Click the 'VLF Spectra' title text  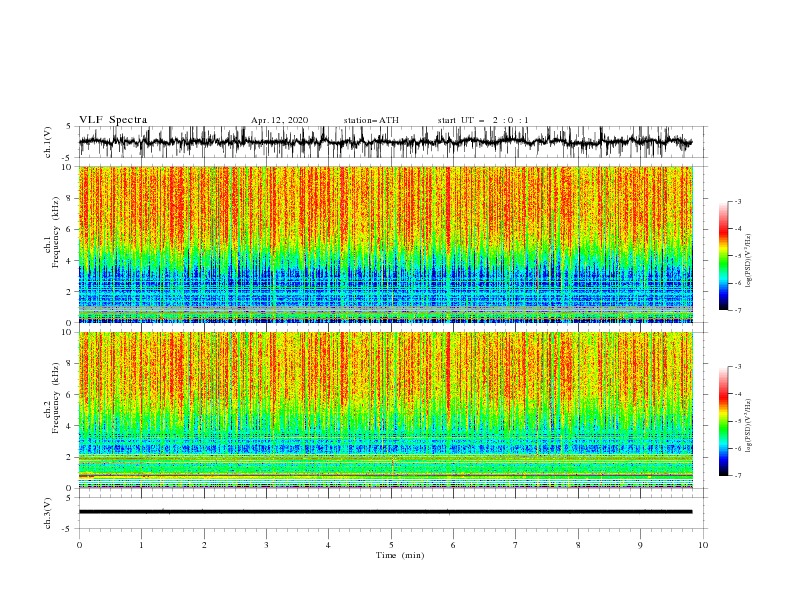click(x=113, y=120)
